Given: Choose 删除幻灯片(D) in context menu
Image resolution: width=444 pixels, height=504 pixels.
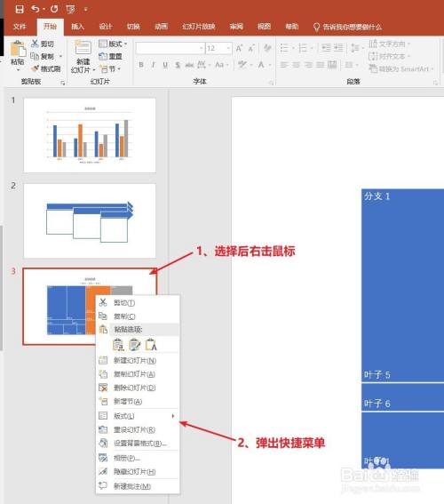Looking at the screenshot, I should pyautogui.click(x=138, y=388).
